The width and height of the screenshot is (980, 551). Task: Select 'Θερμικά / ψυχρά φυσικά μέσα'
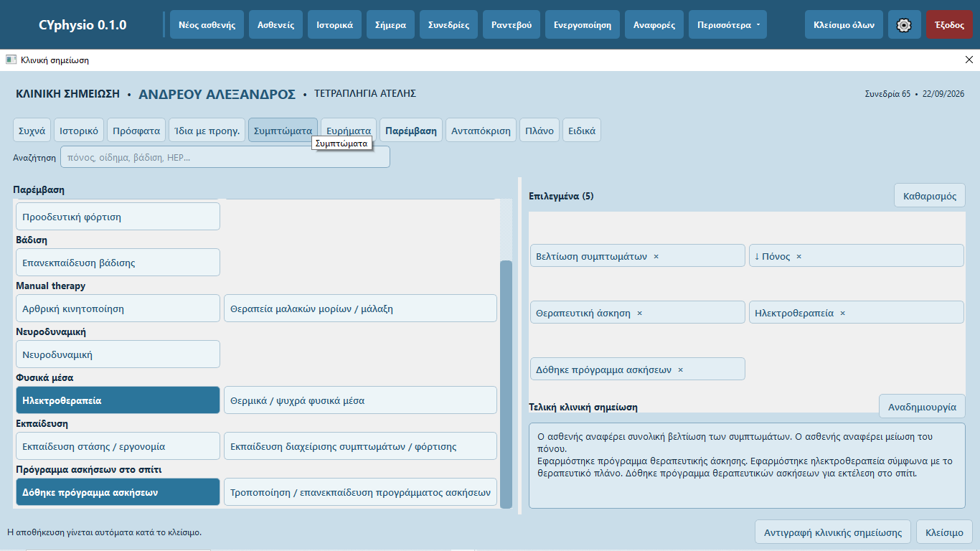coord(360,400)
